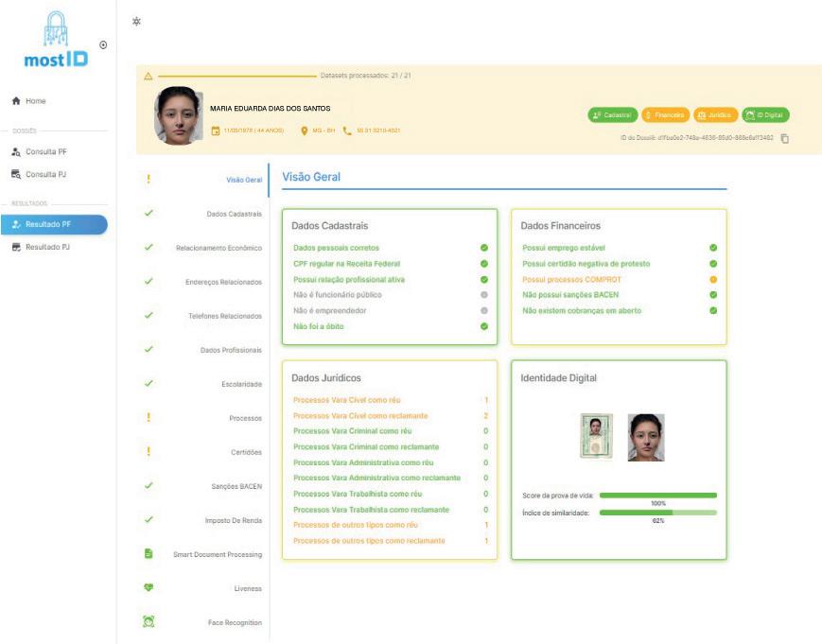Click the green check for Não possui sanções BACEN
822x644 pixels.
[x=713, y=295]
